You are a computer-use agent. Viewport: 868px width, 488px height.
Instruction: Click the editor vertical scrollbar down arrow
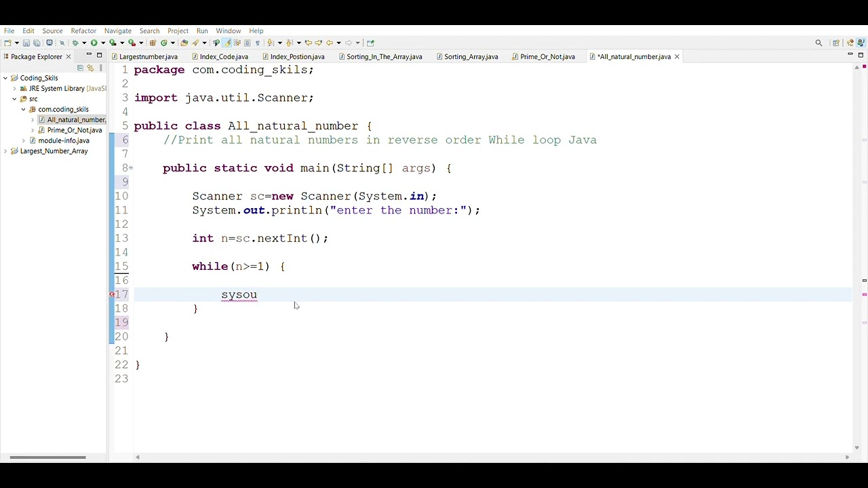pos(856,448)
